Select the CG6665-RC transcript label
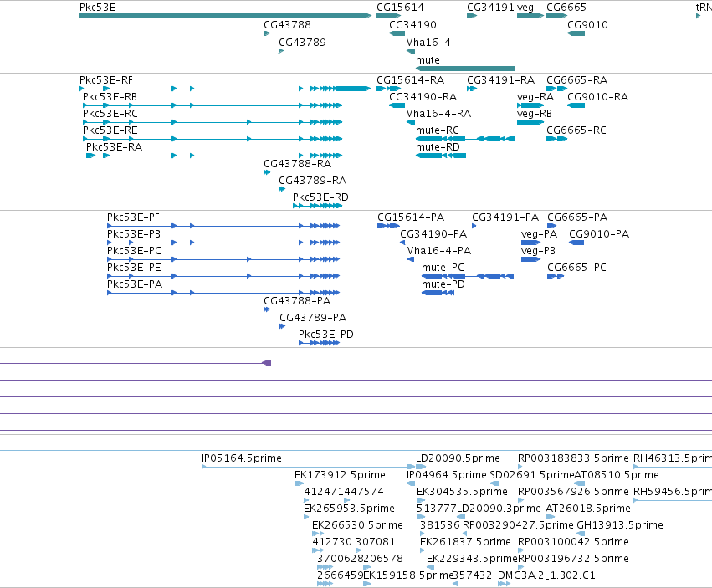The image size is (712, 588). 576,130
